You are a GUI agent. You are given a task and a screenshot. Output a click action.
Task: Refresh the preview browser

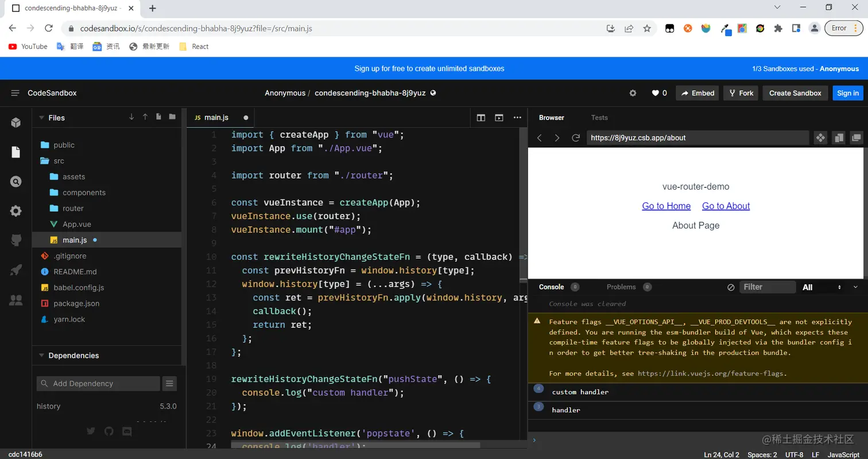(x=576, y=138)
